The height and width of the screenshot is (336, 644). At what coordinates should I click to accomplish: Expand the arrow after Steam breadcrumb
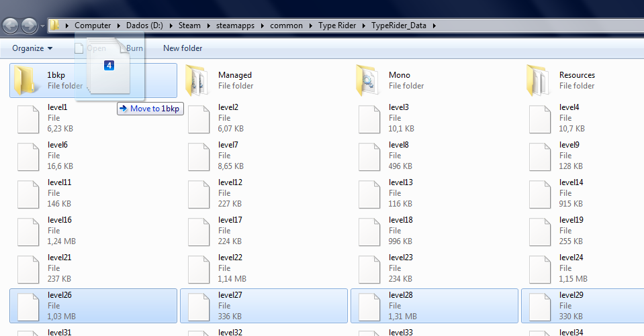click(x=209, y=26)
